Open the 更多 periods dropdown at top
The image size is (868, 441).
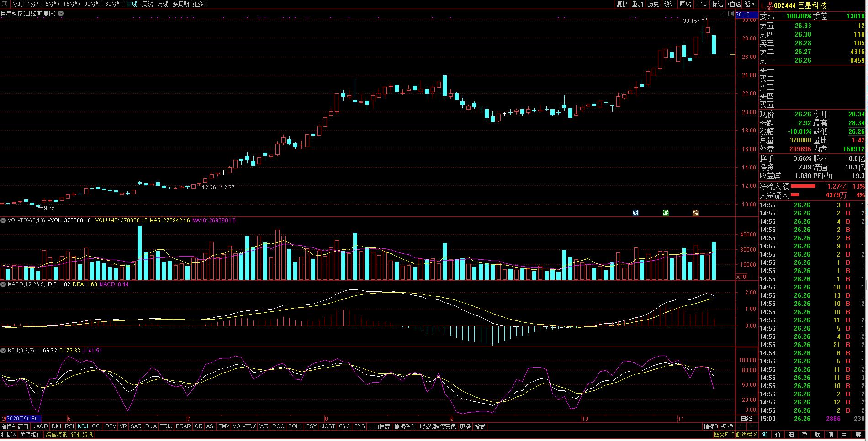pos(200,4)
